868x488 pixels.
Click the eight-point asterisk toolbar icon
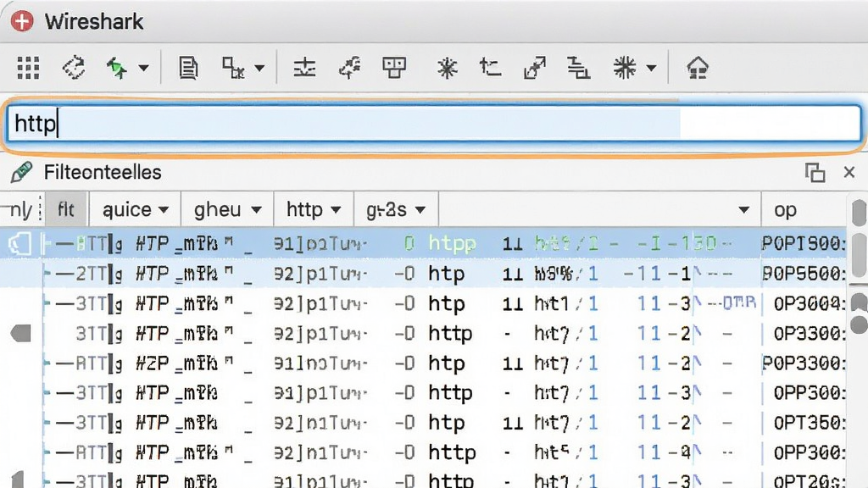448,68
